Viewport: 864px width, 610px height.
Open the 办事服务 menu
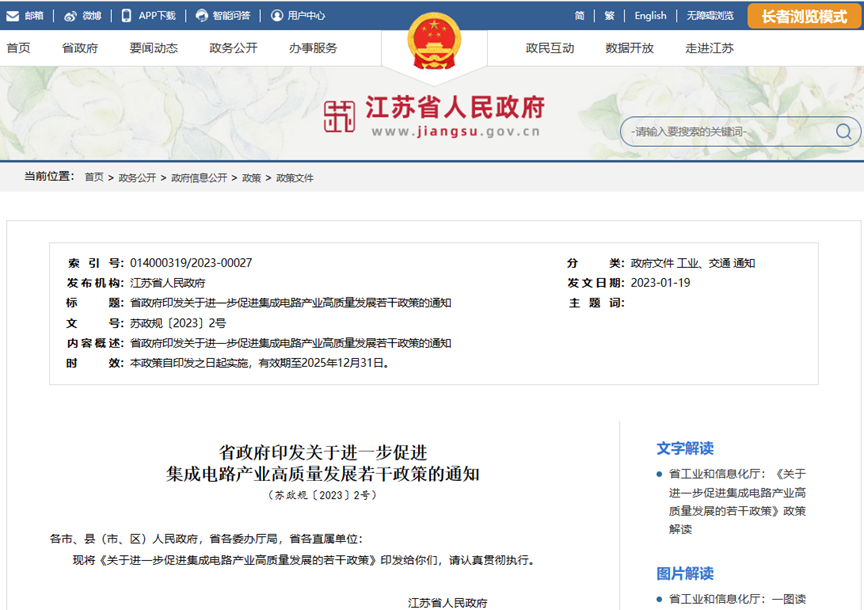[x=313, y=48]
